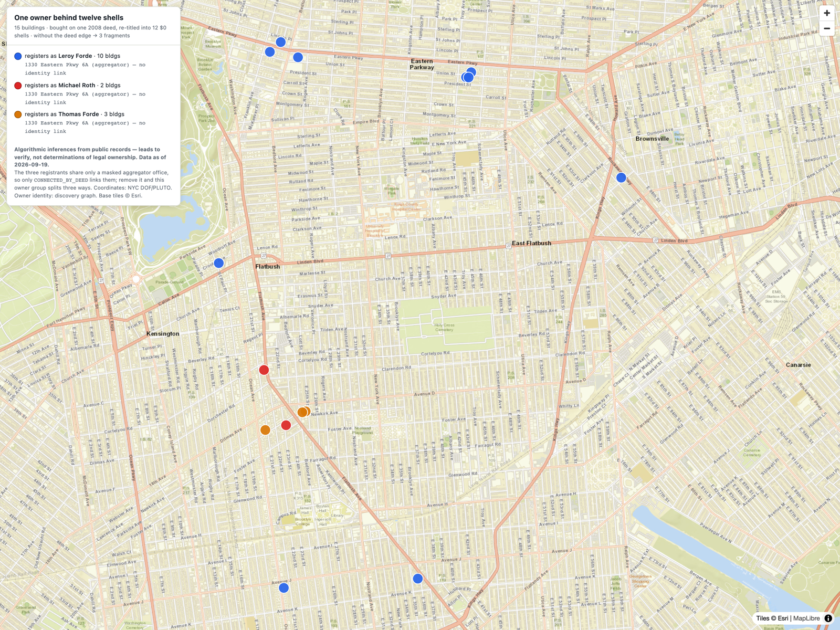
Task: Click the 'Kensington' neighborhood label
Action: [163, 334]
